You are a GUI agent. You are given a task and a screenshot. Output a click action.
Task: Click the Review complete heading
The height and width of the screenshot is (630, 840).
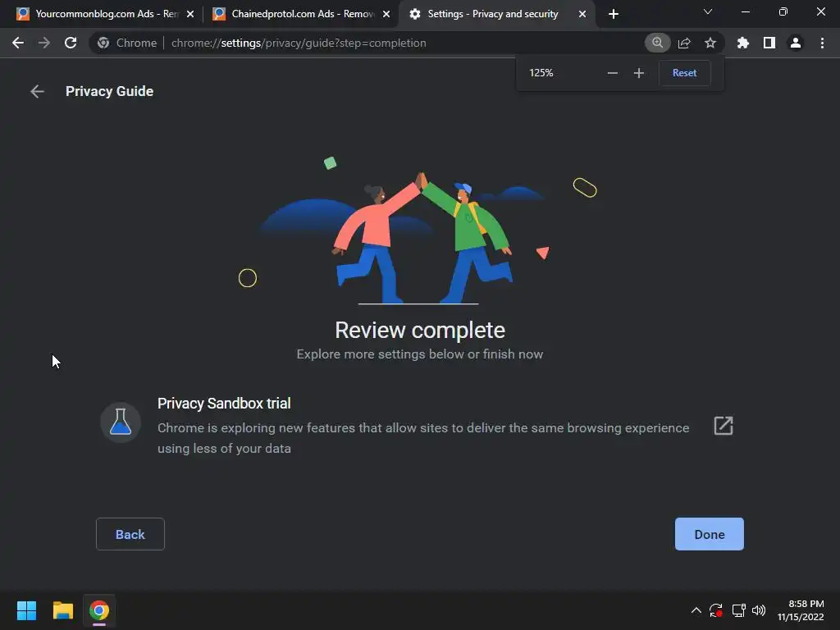(420, 330)
